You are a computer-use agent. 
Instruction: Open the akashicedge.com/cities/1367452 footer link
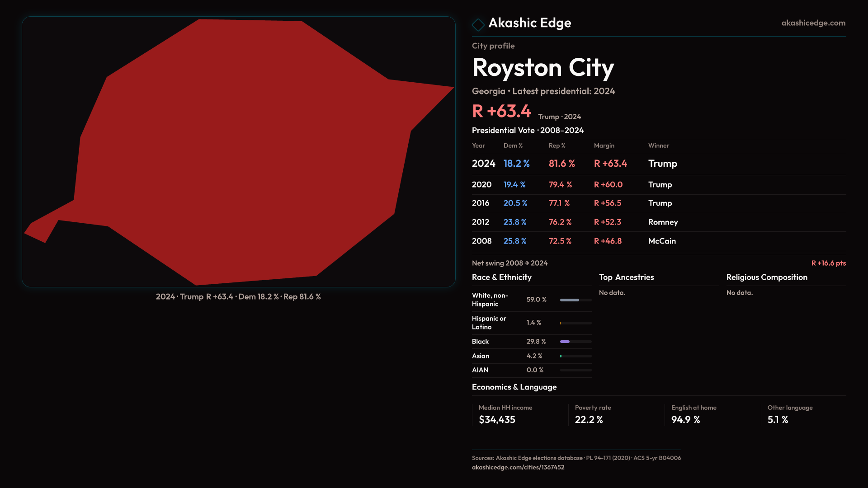[x=518, y=467]
